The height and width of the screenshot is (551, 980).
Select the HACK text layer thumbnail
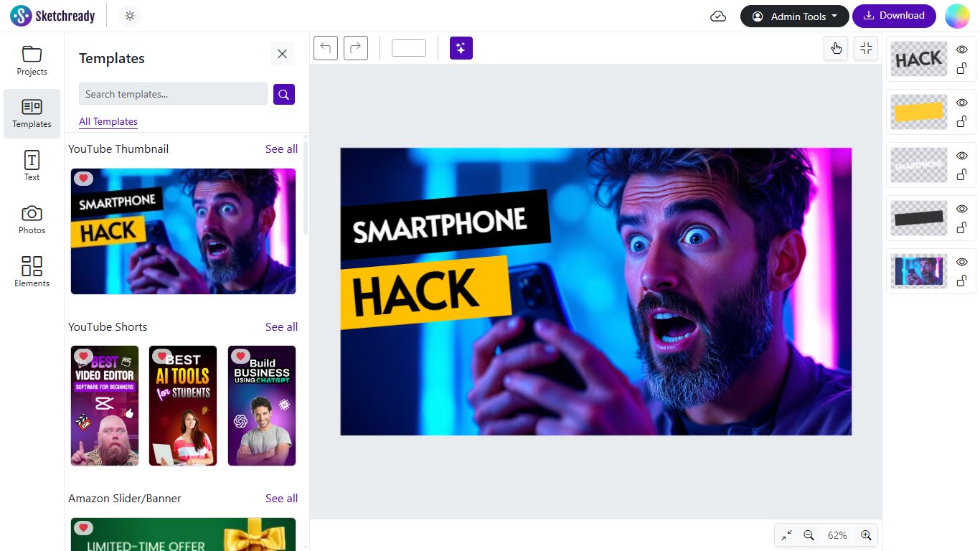coord(919,59)
